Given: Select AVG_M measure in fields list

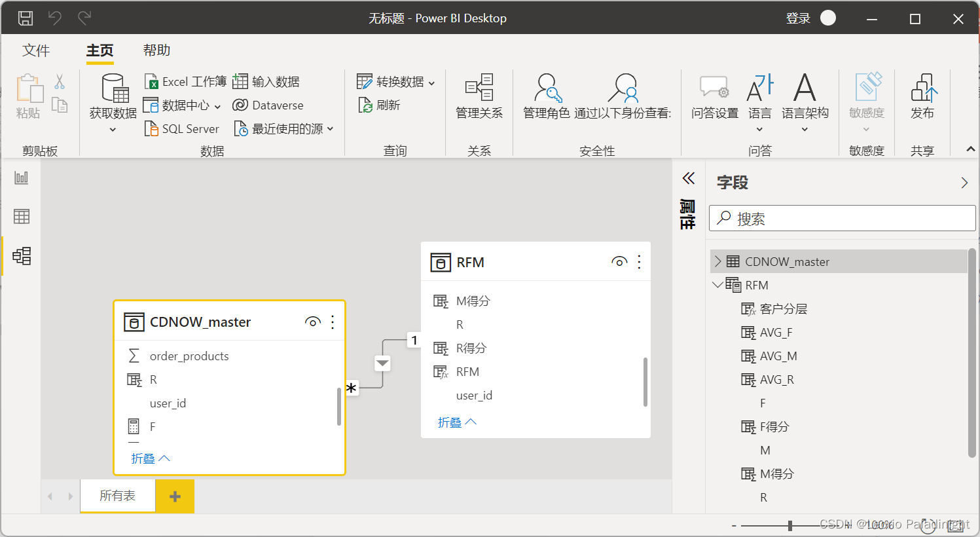Looking at the screenshot, I should point(778,356).
